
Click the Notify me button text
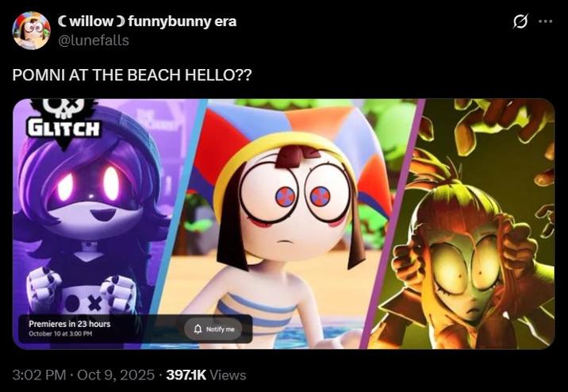pyautogui.click(x=221, y=329)
